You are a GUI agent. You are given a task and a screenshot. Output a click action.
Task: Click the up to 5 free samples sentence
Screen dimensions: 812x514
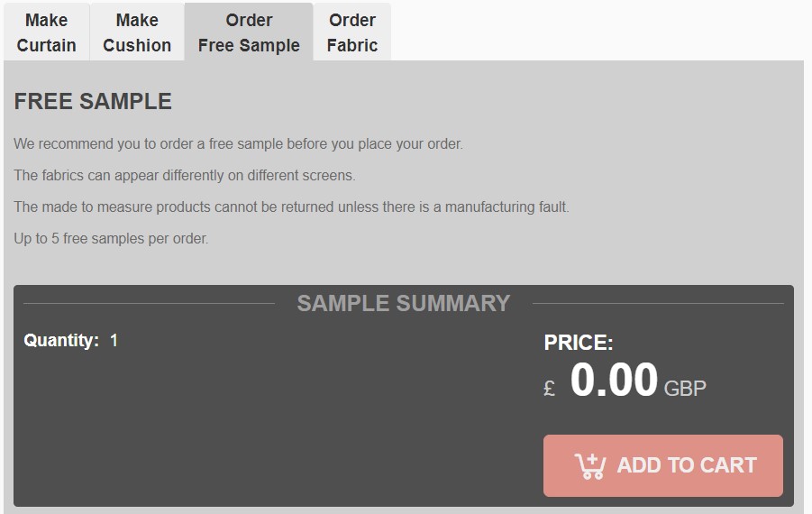point(111,239)
